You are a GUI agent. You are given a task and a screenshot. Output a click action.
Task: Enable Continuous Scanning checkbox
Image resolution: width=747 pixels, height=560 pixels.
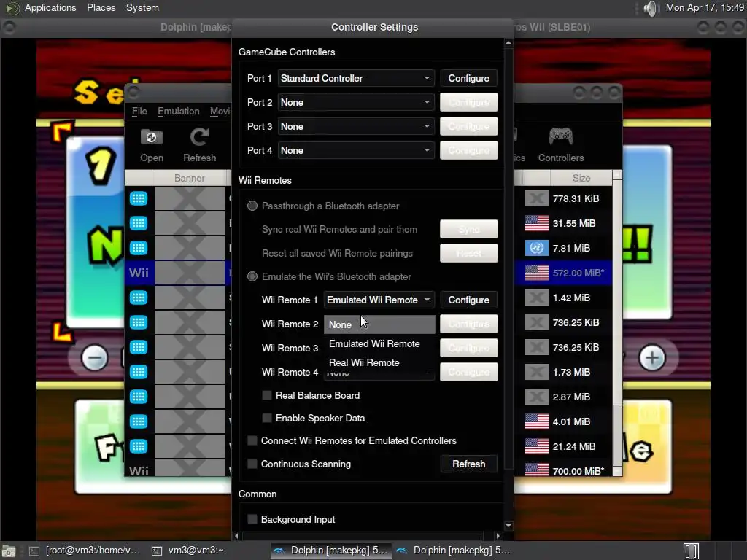click(x=252, y=464)
